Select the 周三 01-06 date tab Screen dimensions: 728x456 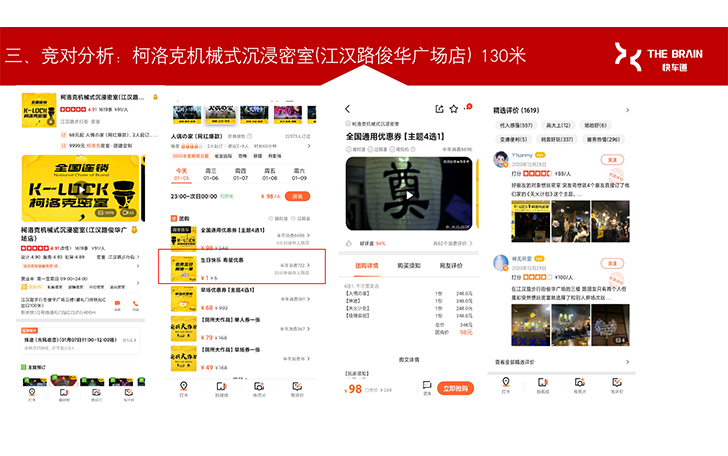coord(211,174)
